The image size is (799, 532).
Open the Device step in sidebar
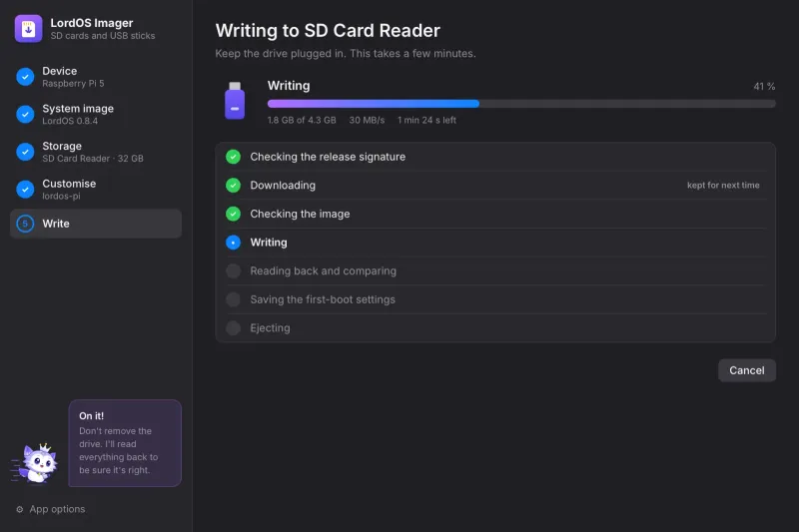96,77
